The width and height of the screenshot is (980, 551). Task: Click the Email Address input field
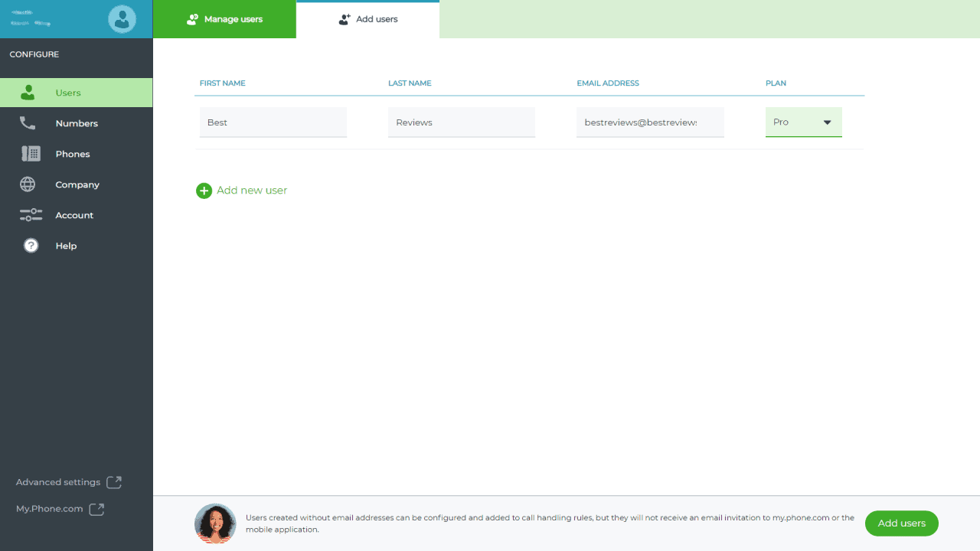649,122
